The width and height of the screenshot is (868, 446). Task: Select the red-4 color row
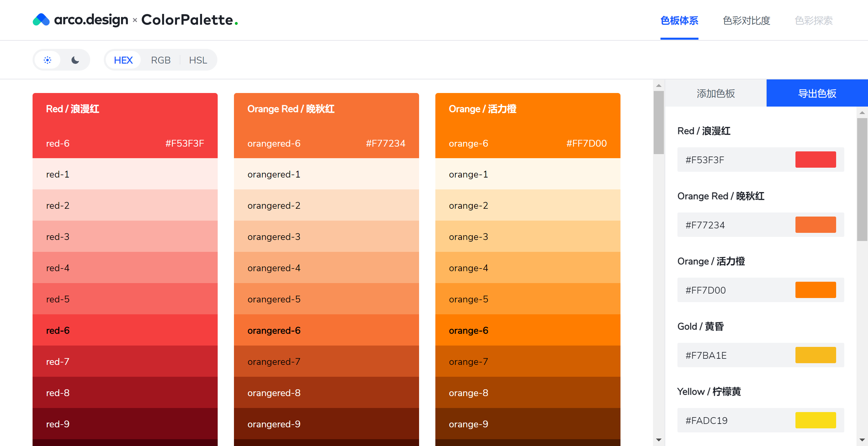[x=125, y=267]
